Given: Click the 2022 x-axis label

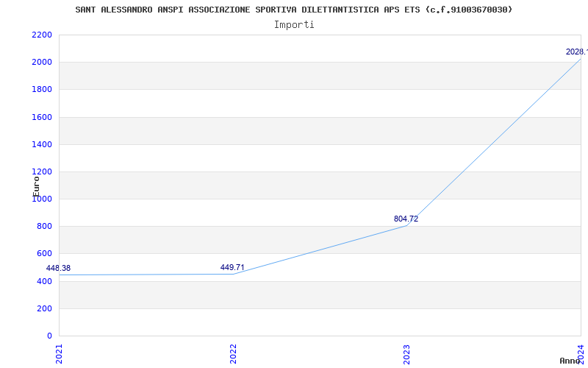Looking at the screenshot, I should 233,354.
